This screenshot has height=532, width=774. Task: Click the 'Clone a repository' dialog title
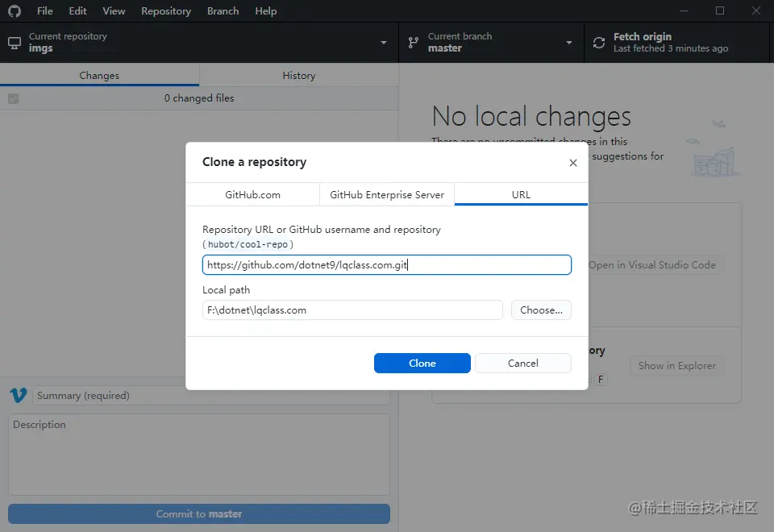tap(254, 162)
